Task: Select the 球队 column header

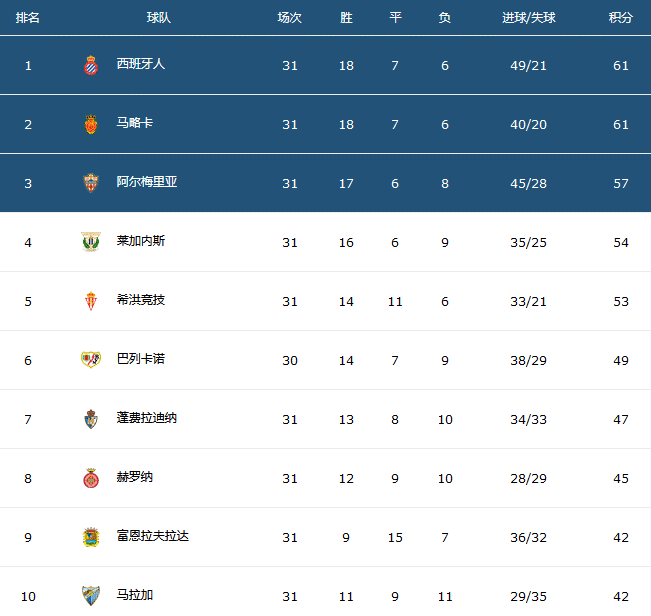Action: pyautogui.click(x=158, y=18)
